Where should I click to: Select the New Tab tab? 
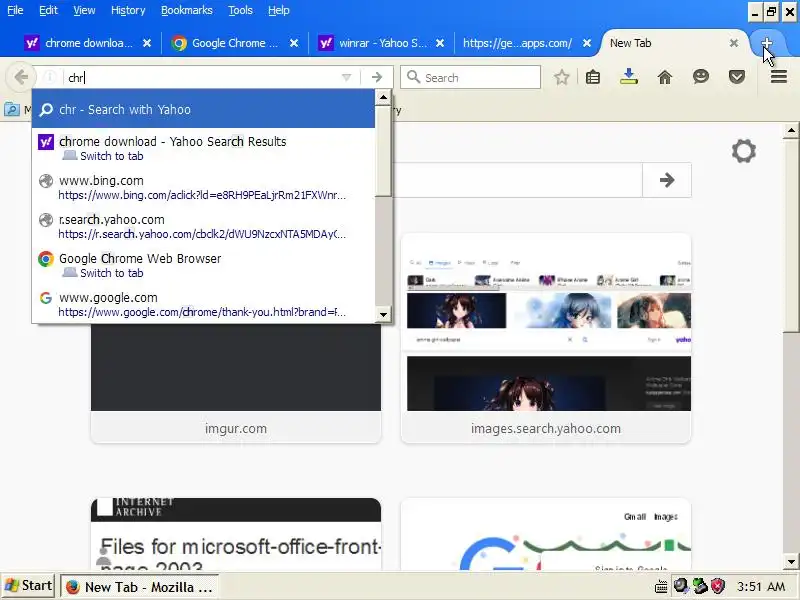tap(673, 43)
